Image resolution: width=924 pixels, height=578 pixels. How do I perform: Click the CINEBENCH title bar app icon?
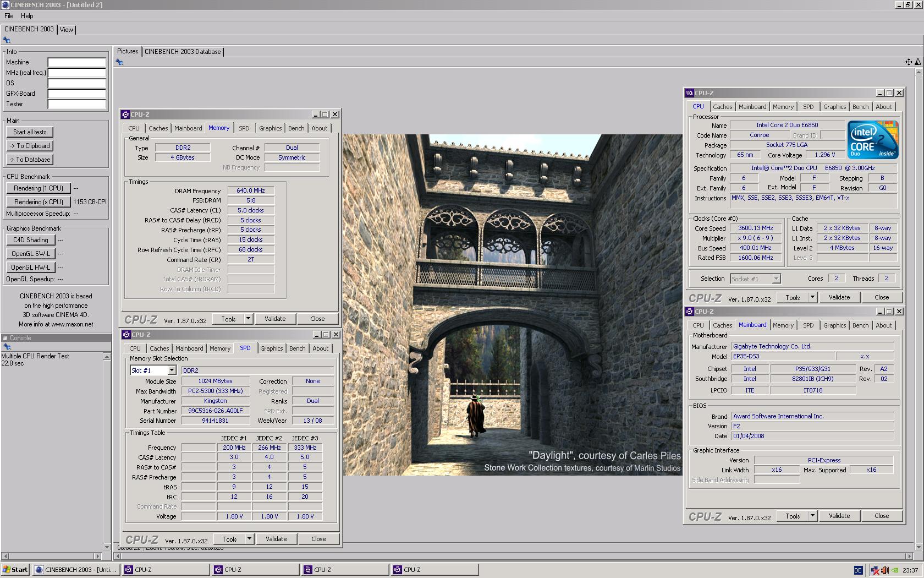click(x=5, y=4)
